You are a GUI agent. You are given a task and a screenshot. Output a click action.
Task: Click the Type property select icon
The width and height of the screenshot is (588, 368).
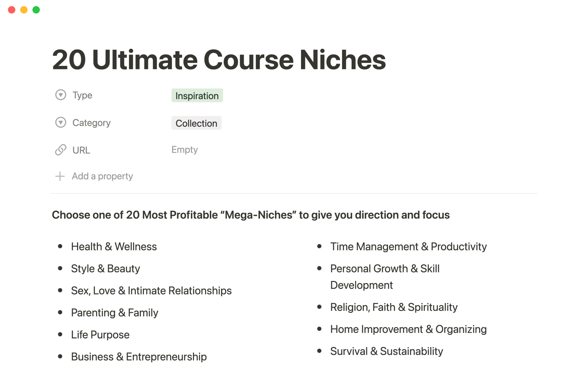point(61,95)
